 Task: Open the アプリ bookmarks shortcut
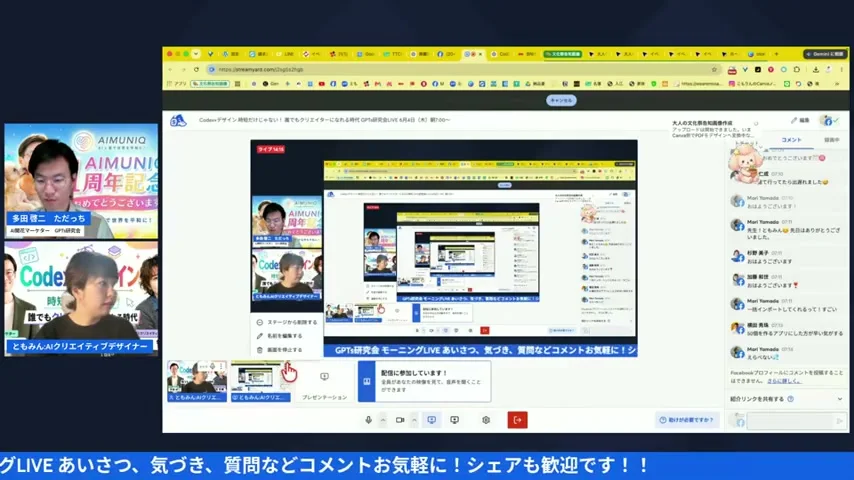click(x=176, y=84)
